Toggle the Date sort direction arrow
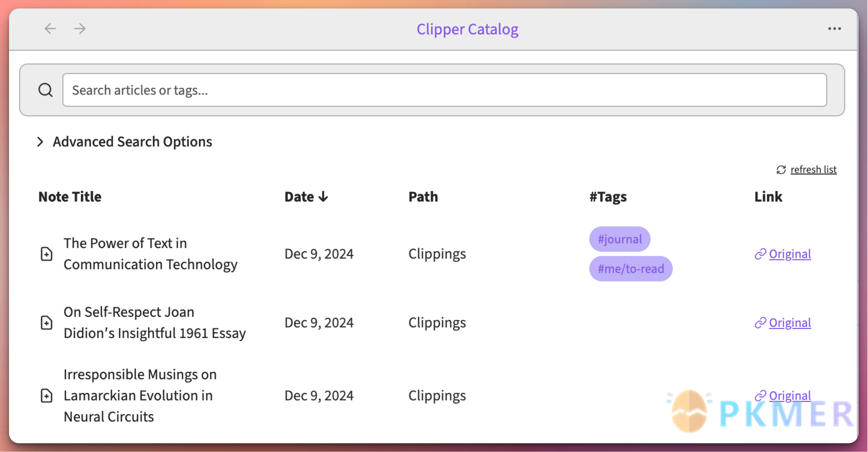The width and height of the screenshot is (868, 452). 324,197
